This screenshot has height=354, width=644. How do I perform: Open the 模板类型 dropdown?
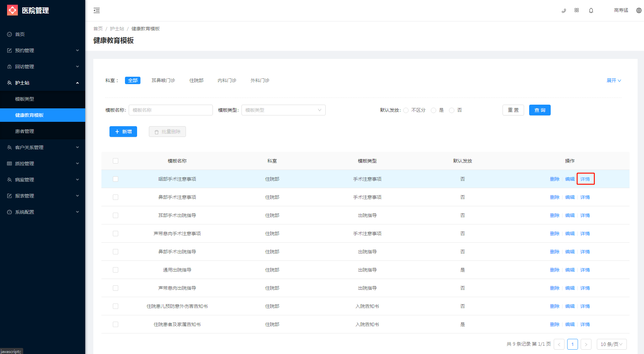pyautogui.click(x=284, y=110)
